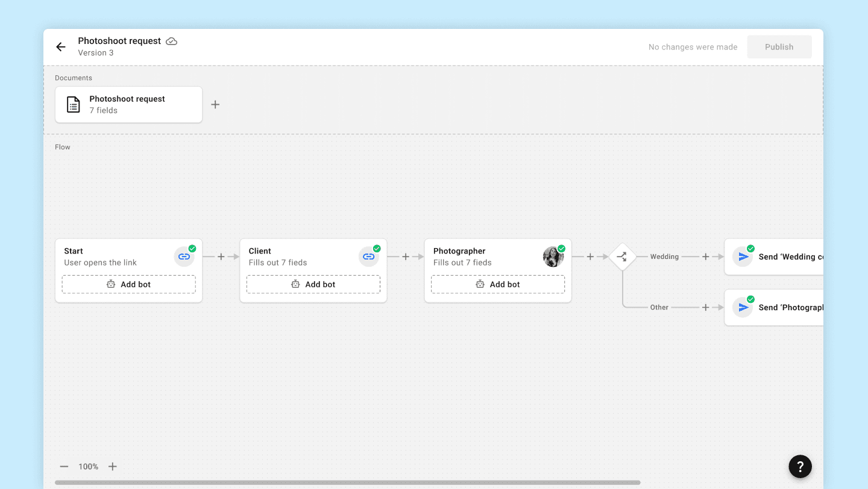Click the Publish button
This screenshot has height=489, width=868.
point(779,47)
